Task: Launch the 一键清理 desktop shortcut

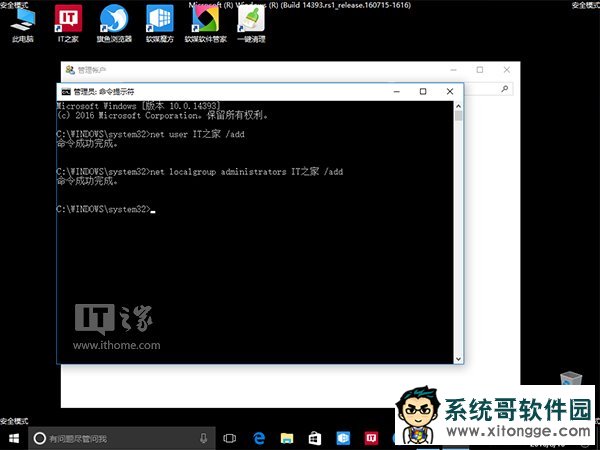Action: click(x=251, y=24)
